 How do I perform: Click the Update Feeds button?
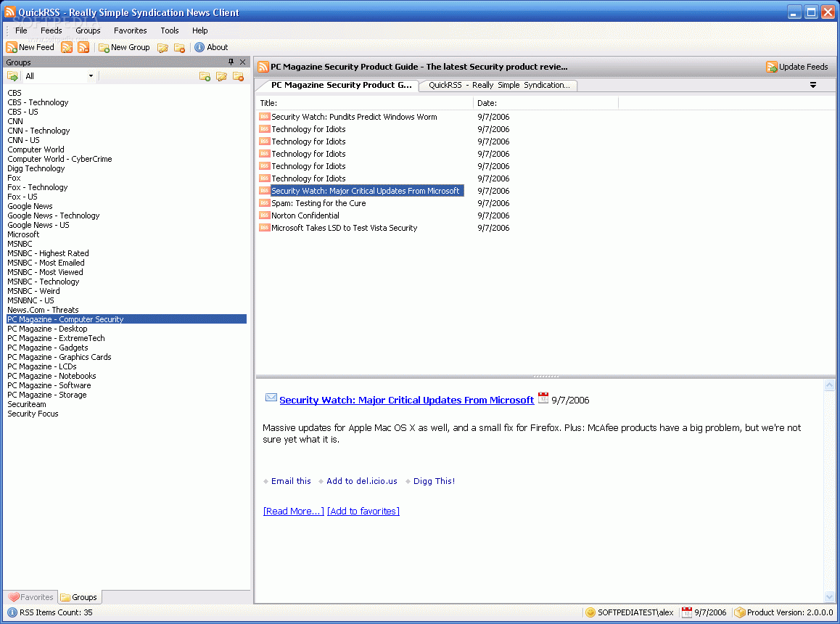pos(797,67)
